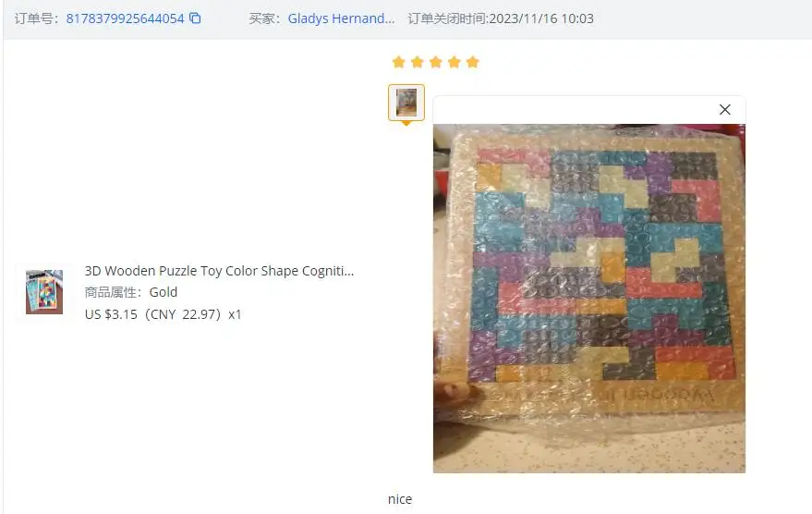Screen dimensions: 812x514
Task: Click the 买家 label
Action: tap(264, 18)
